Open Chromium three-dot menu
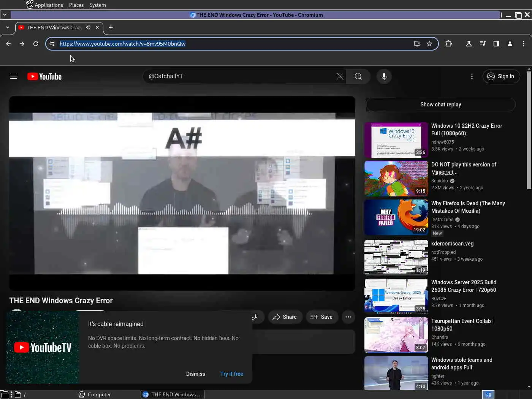The width and height of the screenshot is (532, 399). tap(524, 44)
